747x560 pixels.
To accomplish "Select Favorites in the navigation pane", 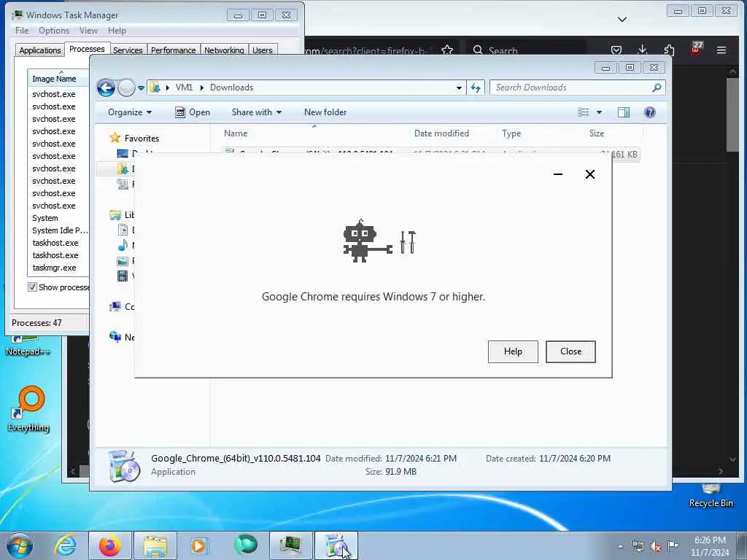I will [142, 139].
